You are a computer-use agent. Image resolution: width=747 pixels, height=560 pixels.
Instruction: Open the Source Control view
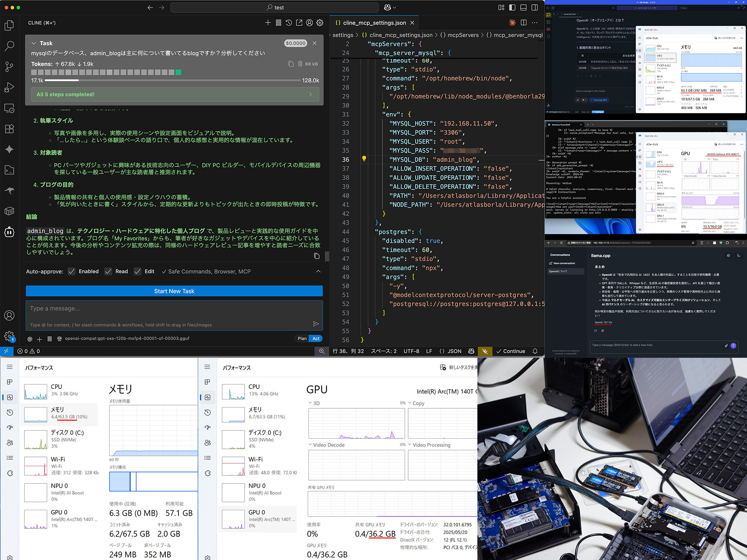9,67
